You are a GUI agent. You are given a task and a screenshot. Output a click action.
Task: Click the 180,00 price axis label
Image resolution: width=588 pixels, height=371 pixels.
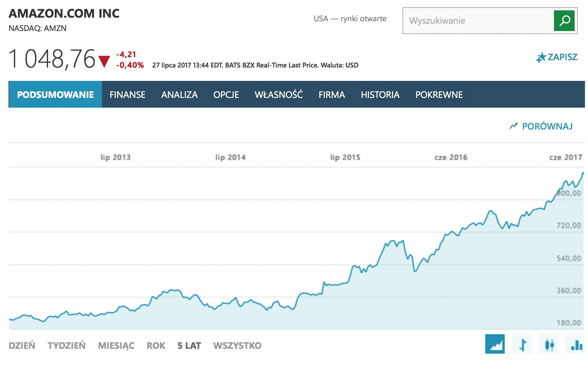pyautogui.click(x=569, y=323)
